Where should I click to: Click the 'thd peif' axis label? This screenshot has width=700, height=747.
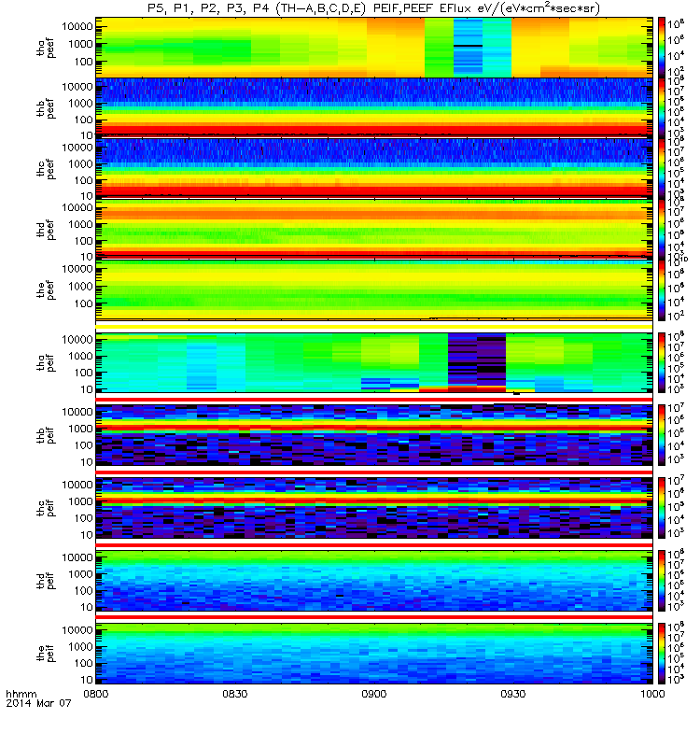click(x=46, y=581)
